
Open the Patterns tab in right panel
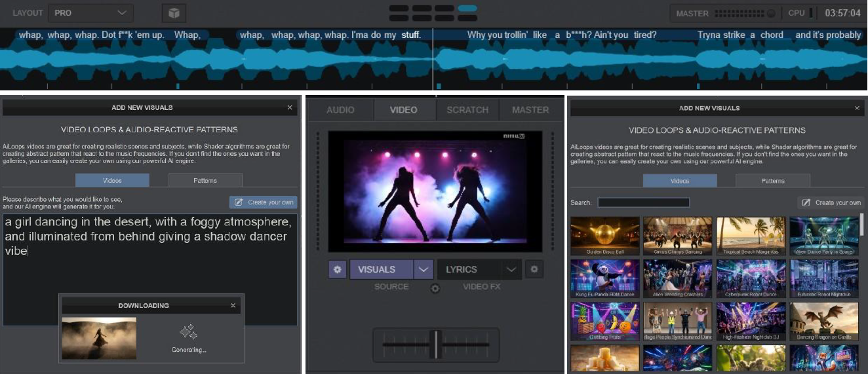tap(772, 181)
